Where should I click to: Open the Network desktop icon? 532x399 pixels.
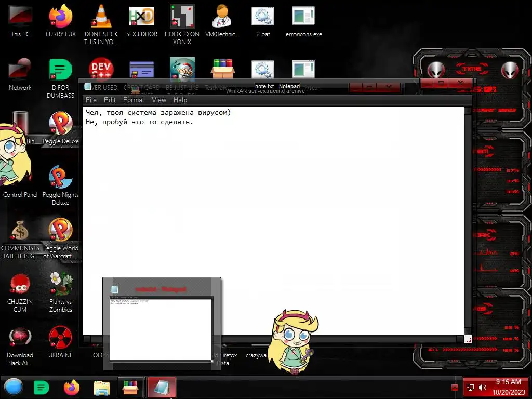(20, 74)
